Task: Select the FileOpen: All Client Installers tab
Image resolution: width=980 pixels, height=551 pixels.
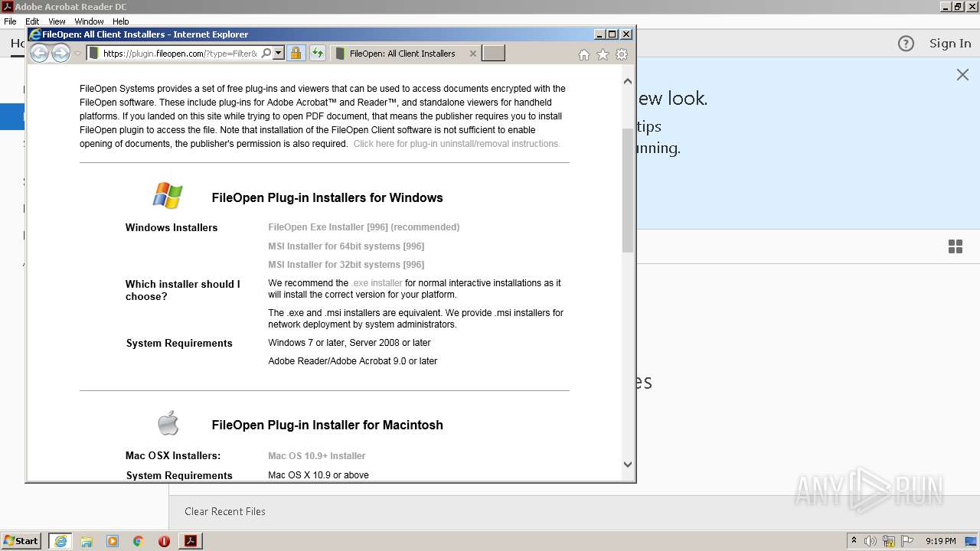Action: (403, 54)
